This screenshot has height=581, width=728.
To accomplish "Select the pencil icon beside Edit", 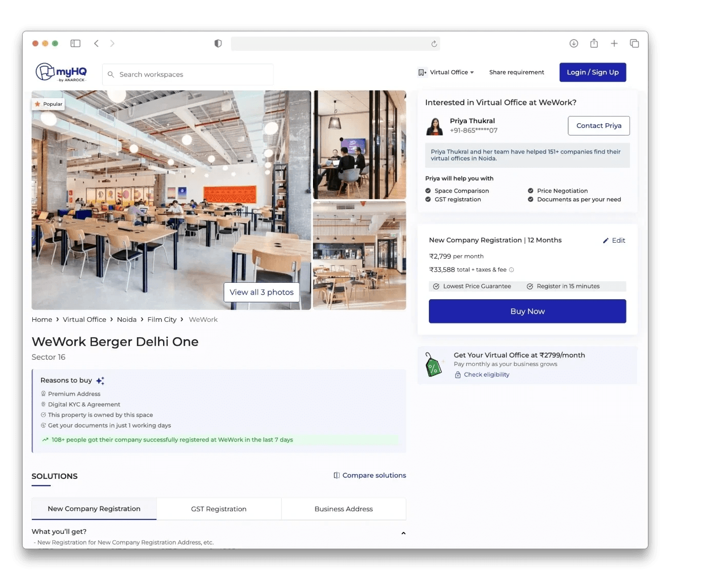I will coord(605,241).
